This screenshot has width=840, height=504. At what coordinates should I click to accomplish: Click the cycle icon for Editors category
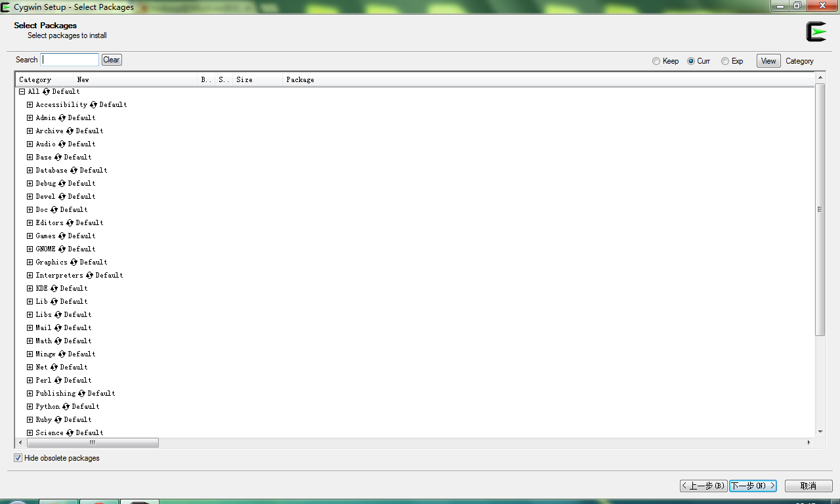tap(70, 222)
